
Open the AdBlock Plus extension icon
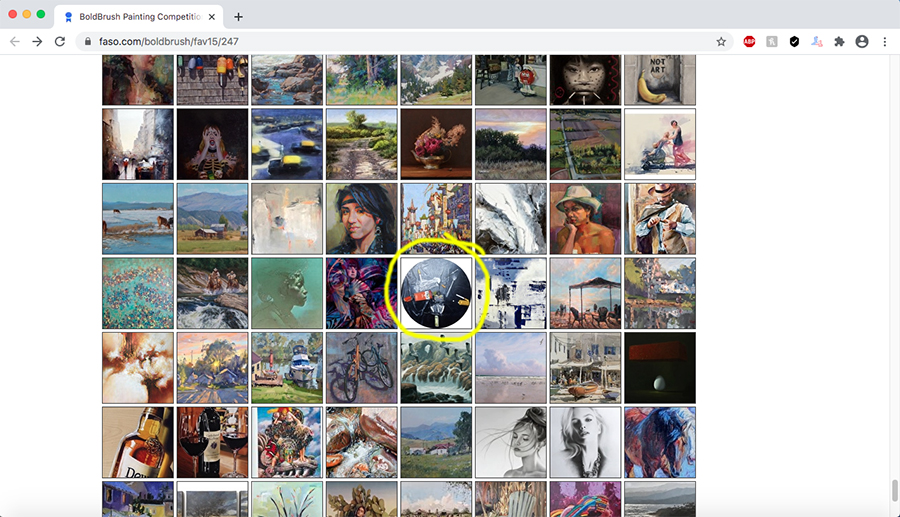749,41
